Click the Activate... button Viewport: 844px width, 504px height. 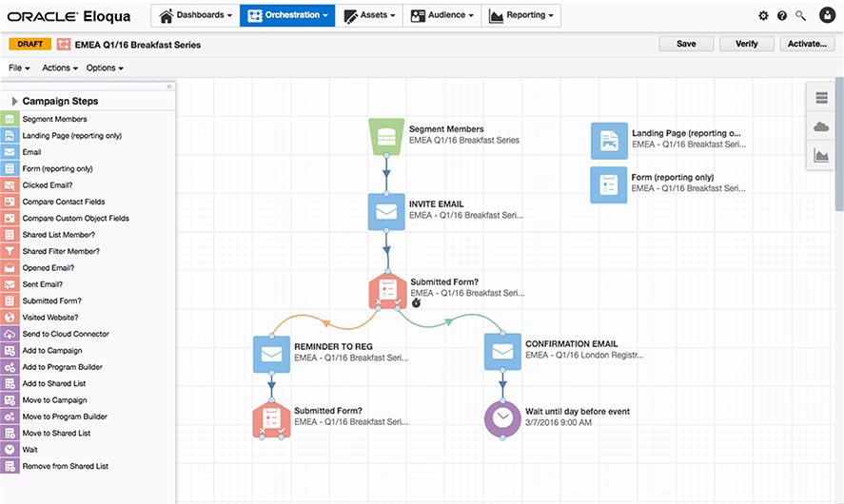coord(807,44)
